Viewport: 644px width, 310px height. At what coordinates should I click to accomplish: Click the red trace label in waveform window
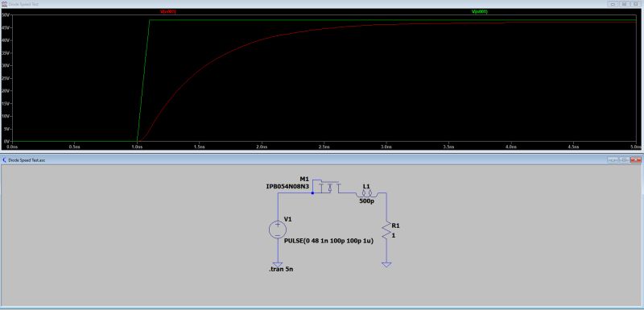168,12
